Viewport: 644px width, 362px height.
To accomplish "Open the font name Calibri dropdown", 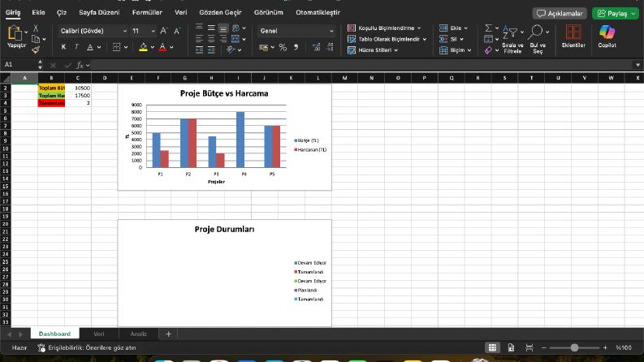I will 125,31.
